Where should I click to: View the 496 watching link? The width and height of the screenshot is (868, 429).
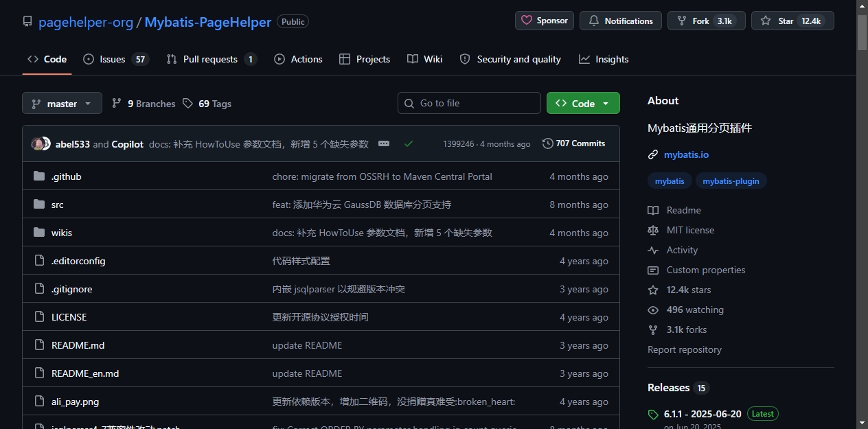click(685, 310)
